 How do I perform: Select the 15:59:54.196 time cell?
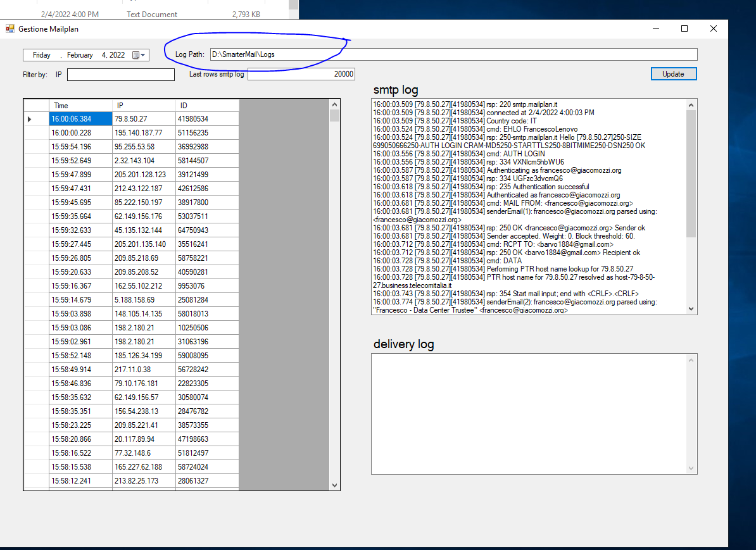[80, 147]
